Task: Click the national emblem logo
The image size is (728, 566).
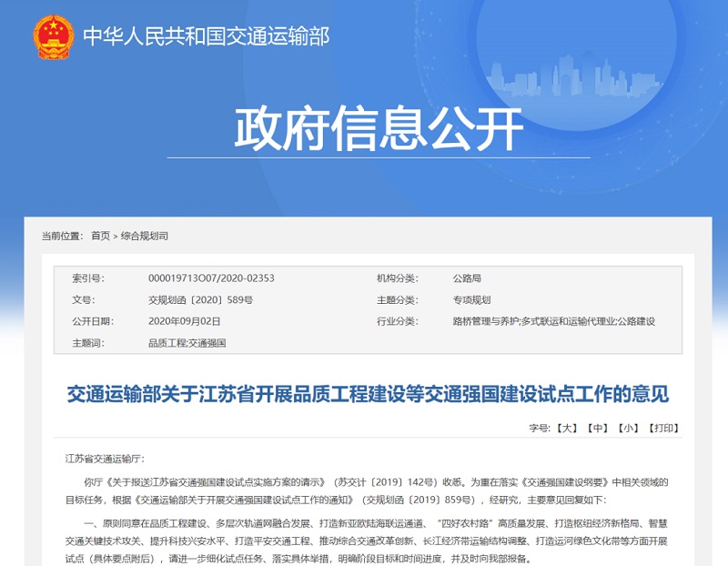Action: [x=53, y=37]
